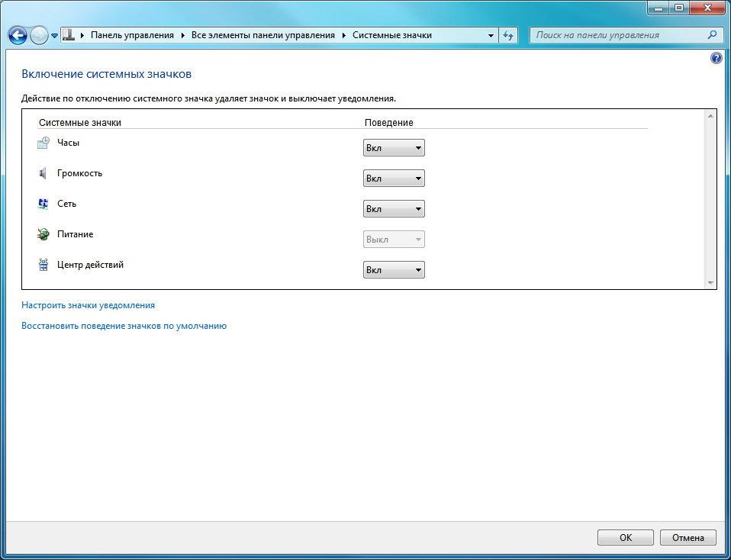Image resolution: width=731 pixels, height=560 pixels.
Task: Maximize the window
Action: pyautogui.click(x=679, y=7)
